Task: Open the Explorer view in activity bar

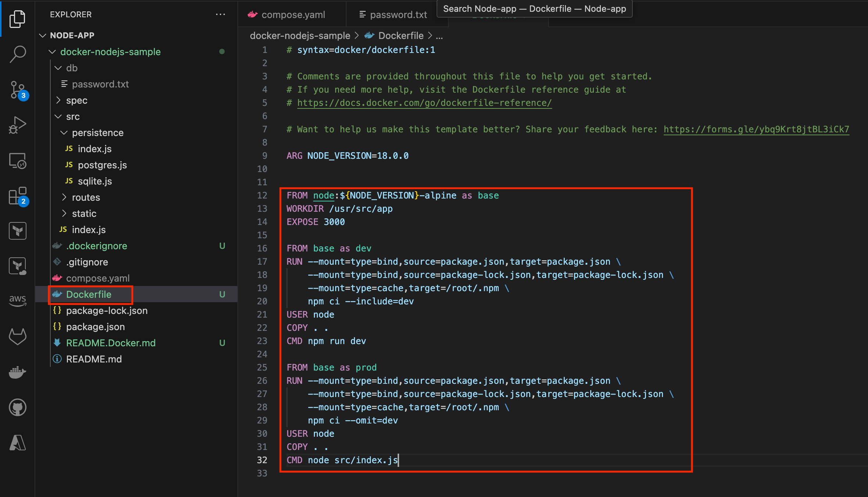Action: tap(17, 18)
